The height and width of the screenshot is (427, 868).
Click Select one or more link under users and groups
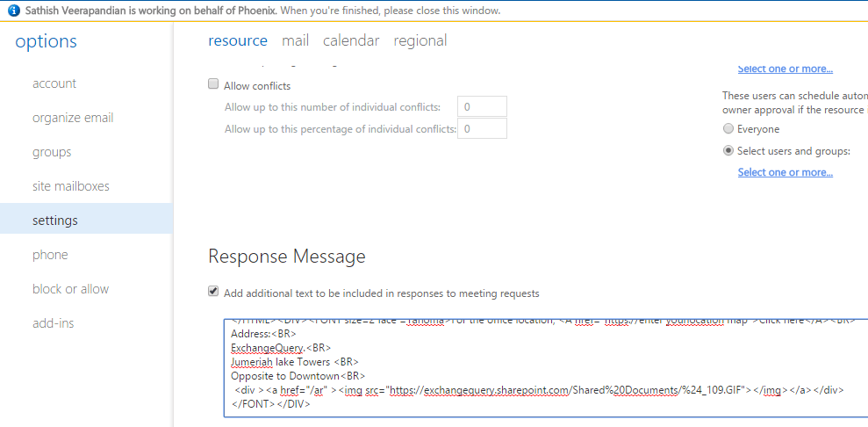pos(785,172)
